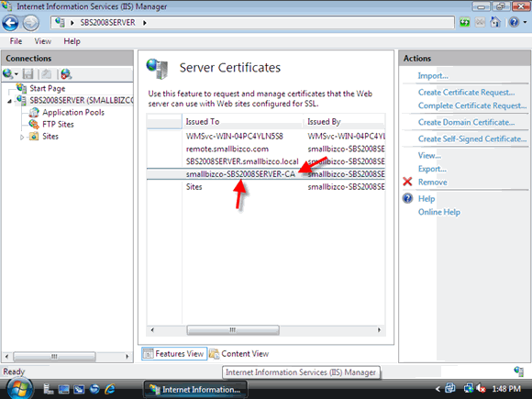The image size is (532, 399).
Task: Click Complete Certificate Request... action
Action: click(472, 105)
